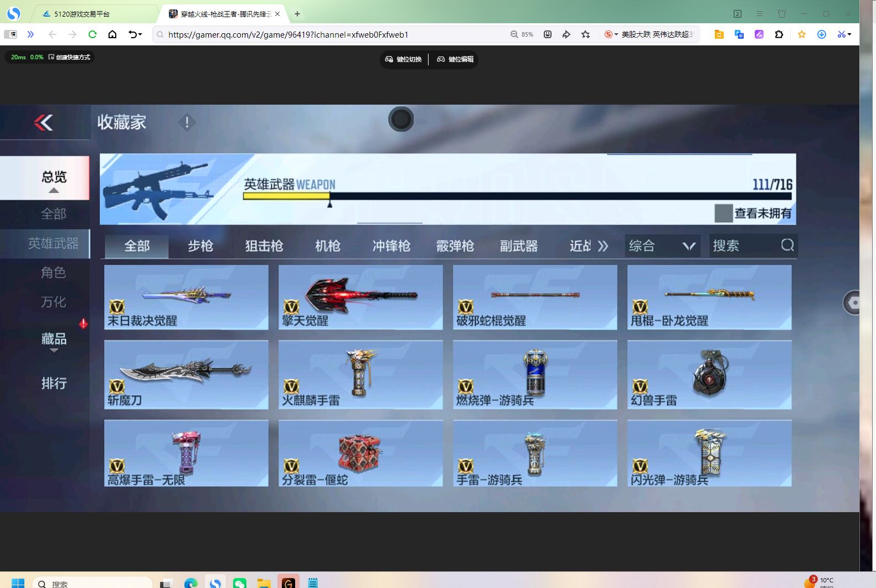This screenshot has width=876, height=588.
Task: Open the 幻兽手雷 card
Action: (709, 375)
